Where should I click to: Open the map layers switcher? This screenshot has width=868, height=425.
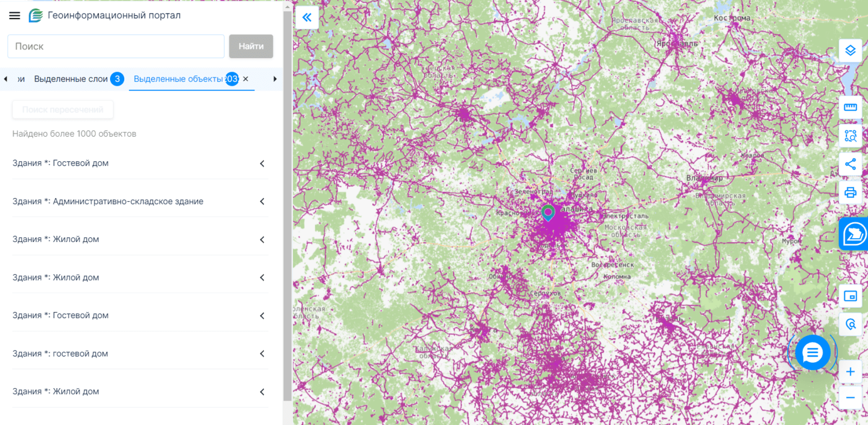point(850,50)
